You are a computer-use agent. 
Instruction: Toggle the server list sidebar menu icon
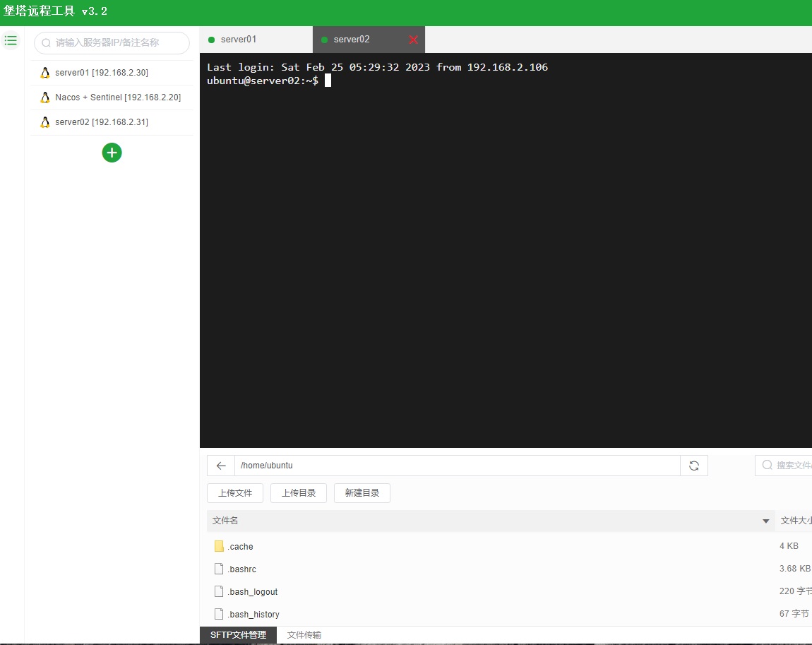[x=11, y=41]
